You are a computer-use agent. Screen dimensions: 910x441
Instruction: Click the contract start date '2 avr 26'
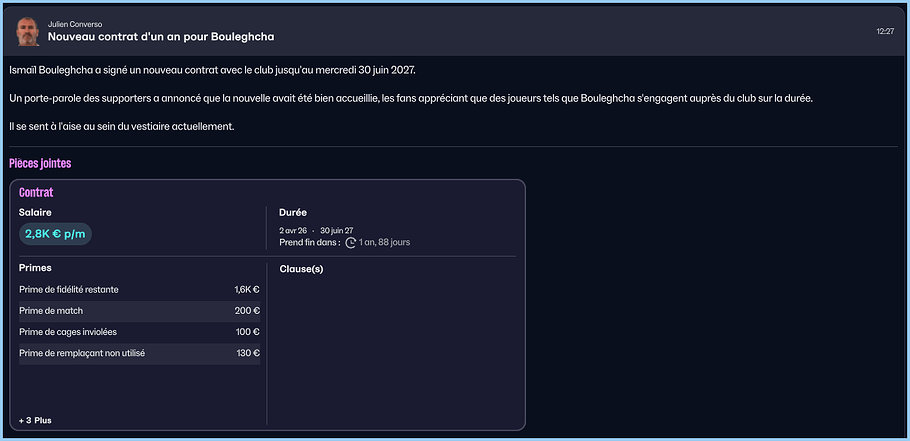(293, 230)
